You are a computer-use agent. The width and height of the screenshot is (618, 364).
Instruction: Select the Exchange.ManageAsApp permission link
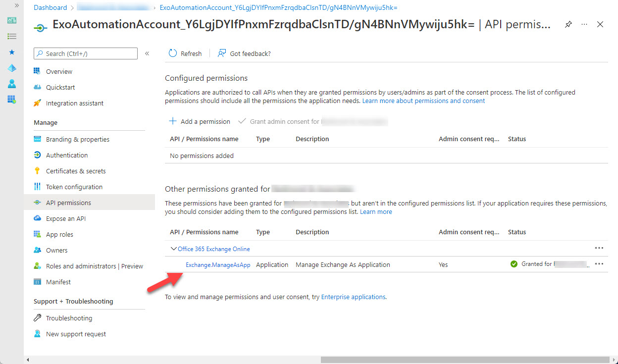pyautogui.click(x=218, y=264)
